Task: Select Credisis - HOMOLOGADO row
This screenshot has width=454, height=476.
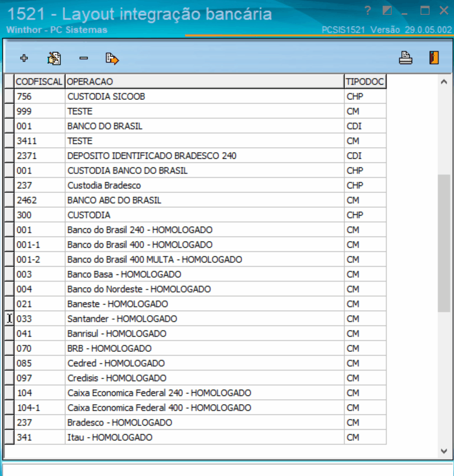Action: point(205,378)
